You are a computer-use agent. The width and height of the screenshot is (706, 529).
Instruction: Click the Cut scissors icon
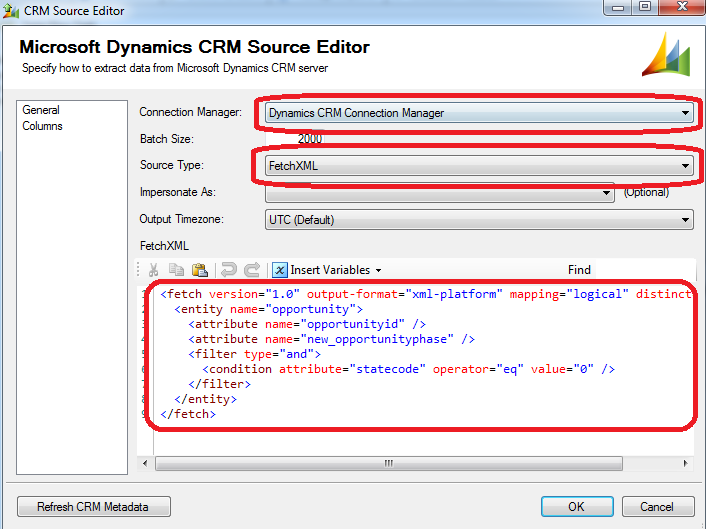pos(154,270)
